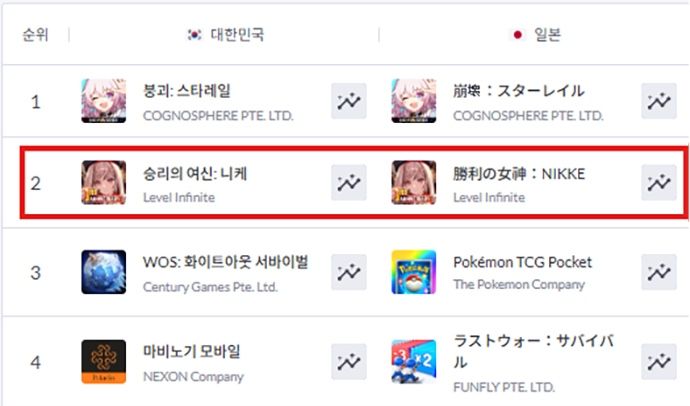This screenshot has width=690, height=406.
Task: Show trend chart for 勝利の女神:NIKKE
Action: click(x=659, y=183)
